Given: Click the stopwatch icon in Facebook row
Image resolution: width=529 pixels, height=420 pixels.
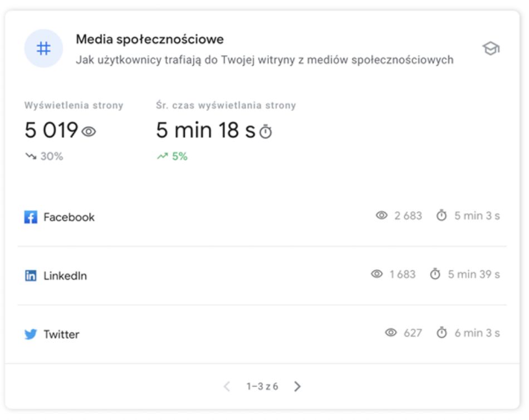Looking at the screenshot, I should (x=442, y=215).
